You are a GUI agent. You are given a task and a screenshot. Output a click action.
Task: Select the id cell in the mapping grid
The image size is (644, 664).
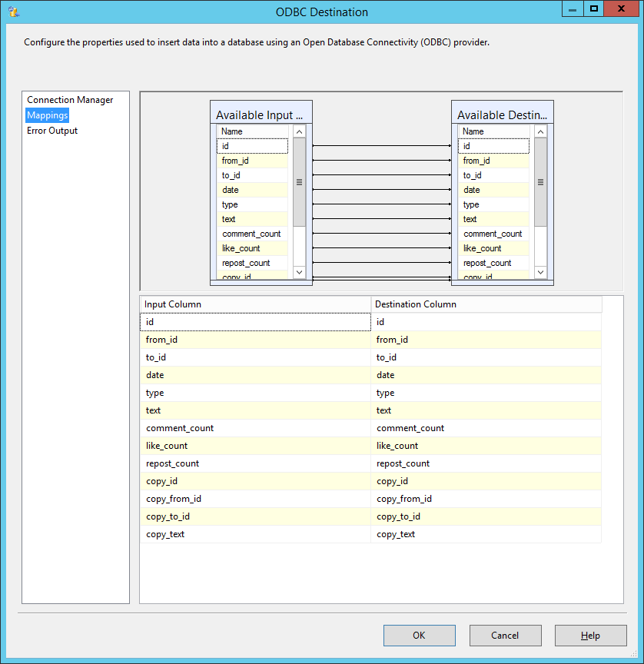255,321
